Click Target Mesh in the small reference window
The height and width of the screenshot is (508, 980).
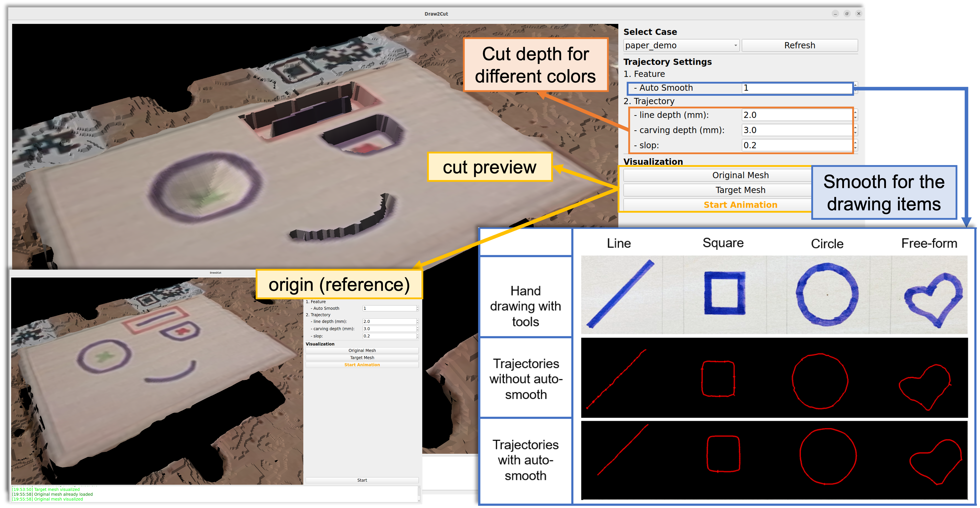(362, 358)
